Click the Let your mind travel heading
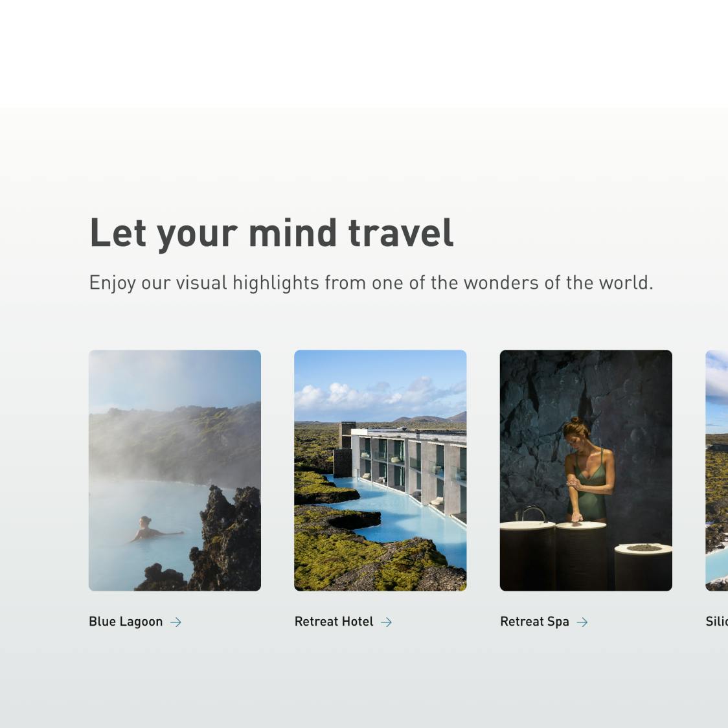This screenshot has width=728, height=728. (271, 234)
